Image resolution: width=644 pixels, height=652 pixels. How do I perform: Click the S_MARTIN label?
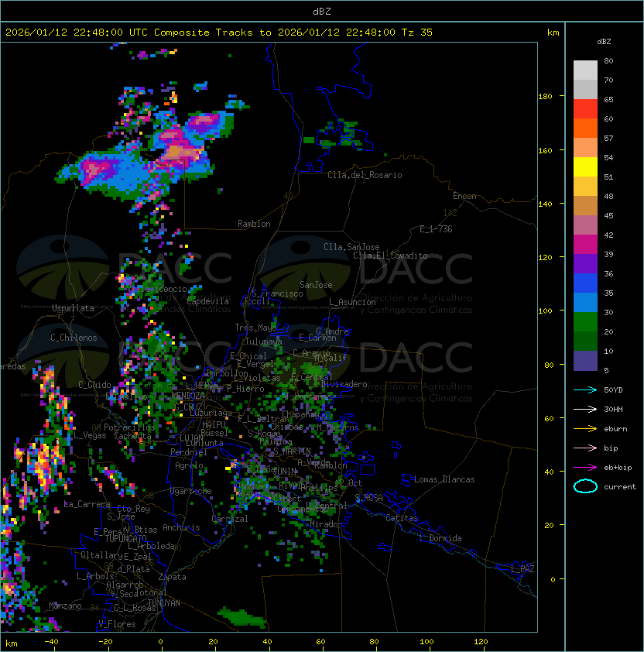coord(293,451)
